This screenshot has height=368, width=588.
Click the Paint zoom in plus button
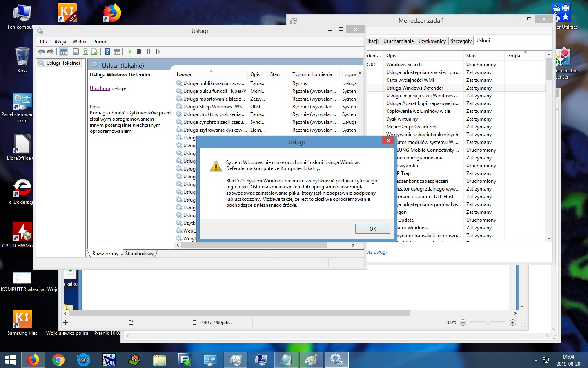click(x=513, y=323)
